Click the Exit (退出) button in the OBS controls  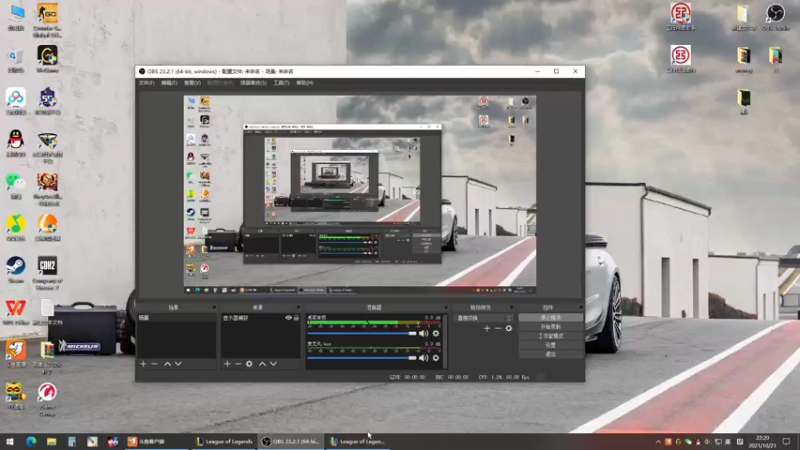click(x=551, y=354)
